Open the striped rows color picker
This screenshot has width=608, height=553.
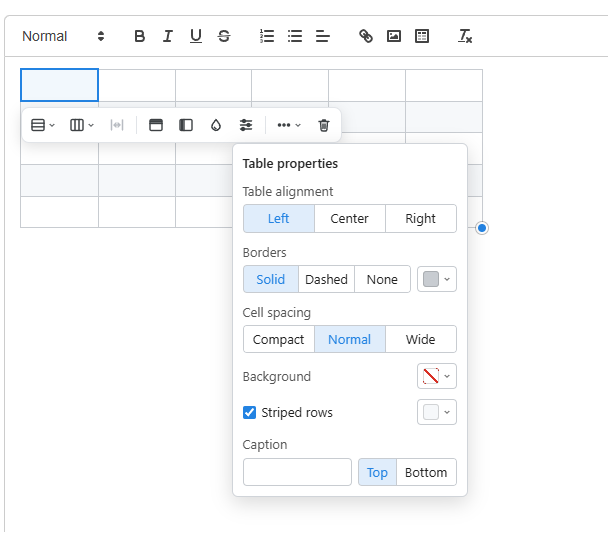437,412
